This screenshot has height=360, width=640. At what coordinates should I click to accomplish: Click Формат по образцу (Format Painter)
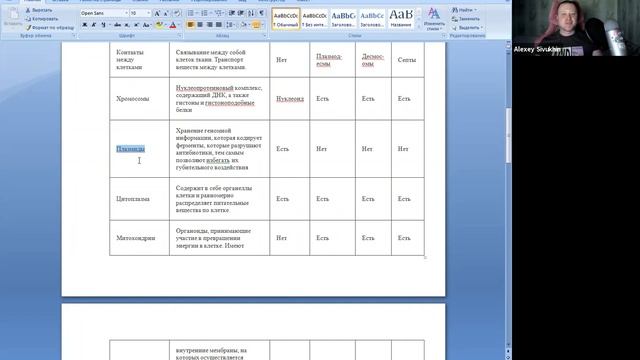coord(50,28)
